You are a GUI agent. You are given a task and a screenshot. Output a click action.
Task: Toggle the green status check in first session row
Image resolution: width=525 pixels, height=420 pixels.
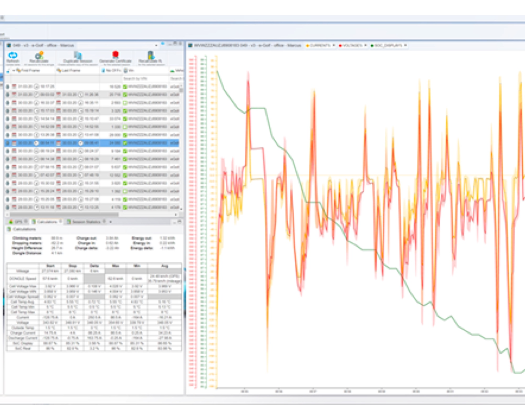(x=125, y=87)
